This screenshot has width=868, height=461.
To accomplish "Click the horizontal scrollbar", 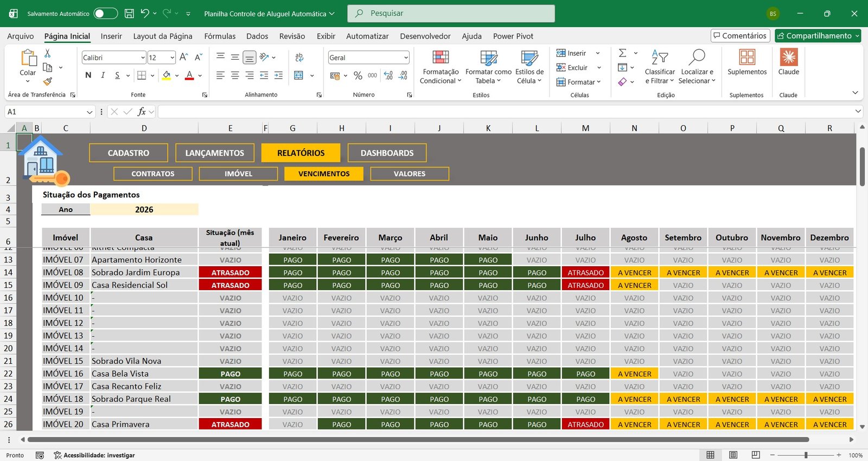I will tap(418, 439).
